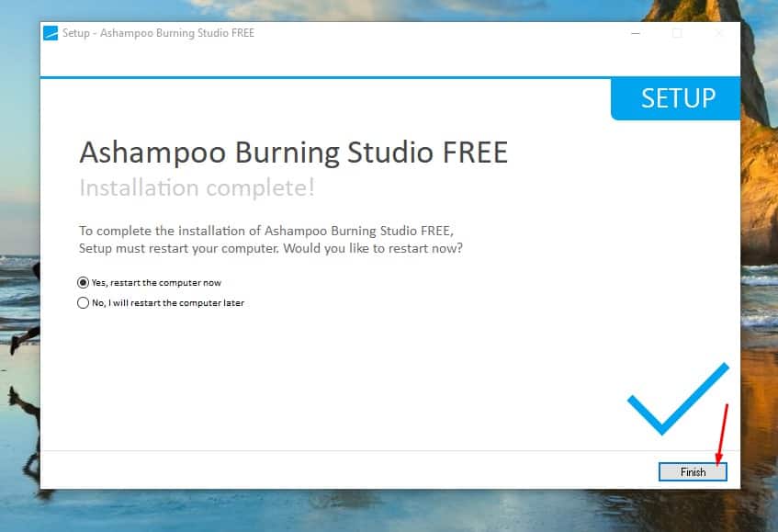The width and height of the screenshot is (778, 532).
Task: Click the Ashampoo logo in the title bar
Action: pyautogui.click(x=51, y=34)
